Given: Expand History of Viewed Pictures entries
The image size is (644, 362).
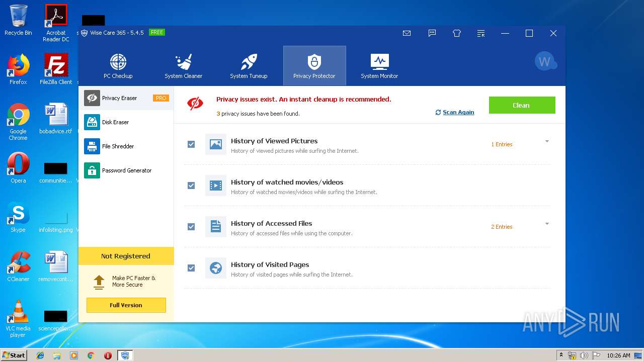Looking at the screenshot, I should [547, 141].
